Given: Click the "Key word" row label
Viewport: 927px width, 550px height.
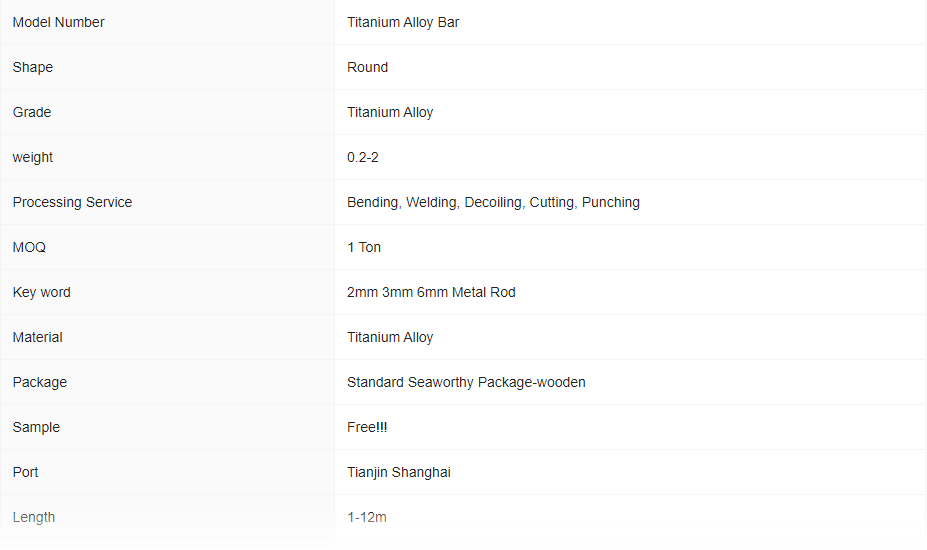Looking at the screenshot, I should coord(41,292).
